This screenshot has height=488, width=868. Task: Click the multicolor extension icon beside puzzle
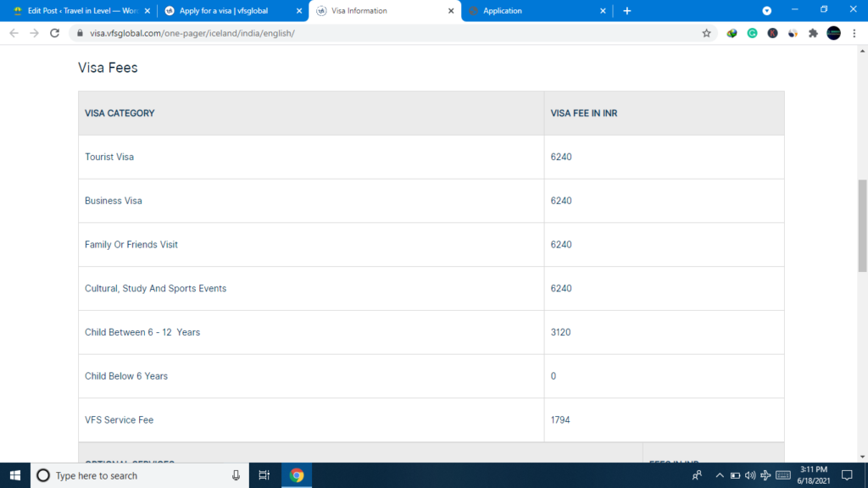(793, 33)
